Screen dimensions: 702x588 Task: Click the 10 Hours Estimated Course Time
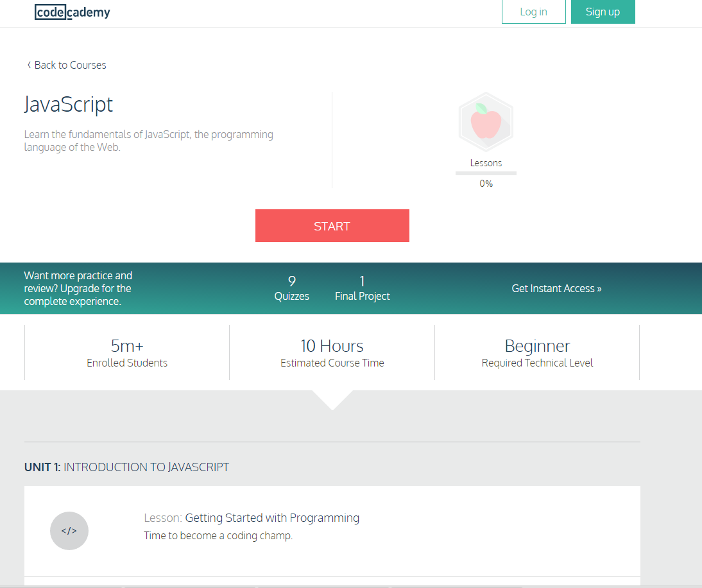coord(332,352)
